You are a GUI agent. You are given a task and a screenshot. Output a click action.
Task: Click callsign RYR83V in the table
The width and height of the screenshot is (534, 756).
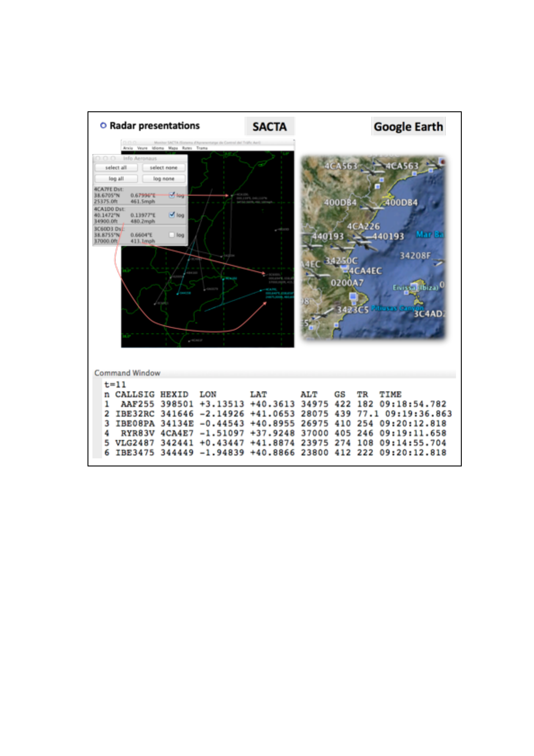[x=137, y=433]
